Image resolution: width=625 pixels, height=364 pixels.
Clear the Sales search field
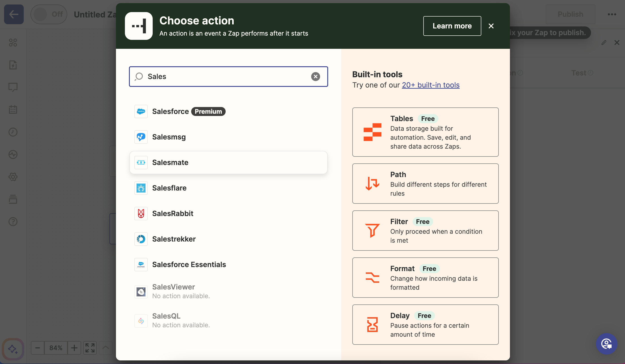315,77
